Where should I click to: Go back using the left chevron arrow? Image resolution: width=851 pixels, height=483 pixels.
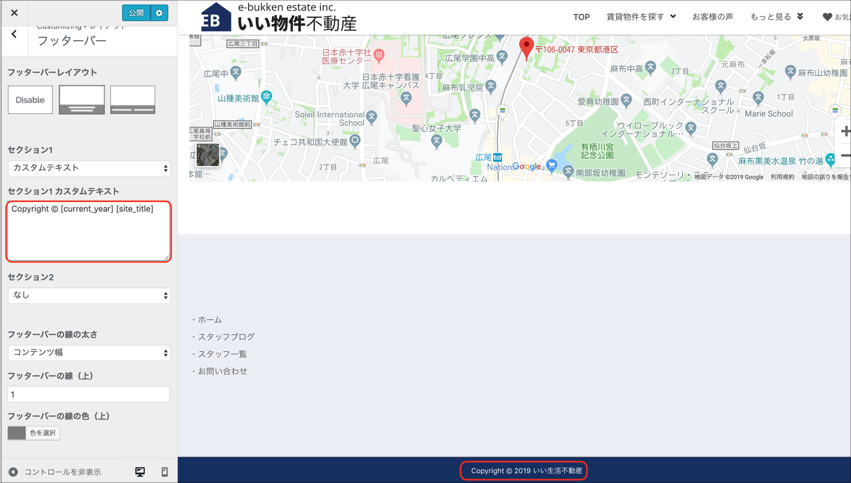14,35
